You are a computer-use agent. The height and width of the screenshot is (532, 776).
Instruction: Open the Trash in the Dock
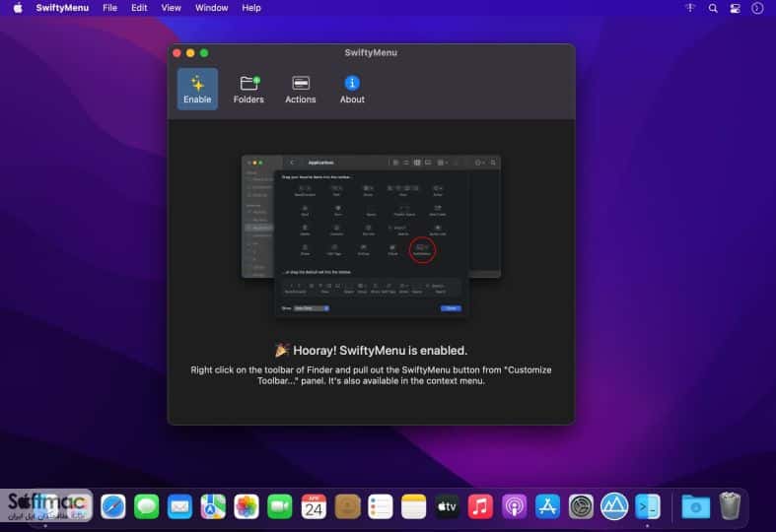click(x=730, y=505)
